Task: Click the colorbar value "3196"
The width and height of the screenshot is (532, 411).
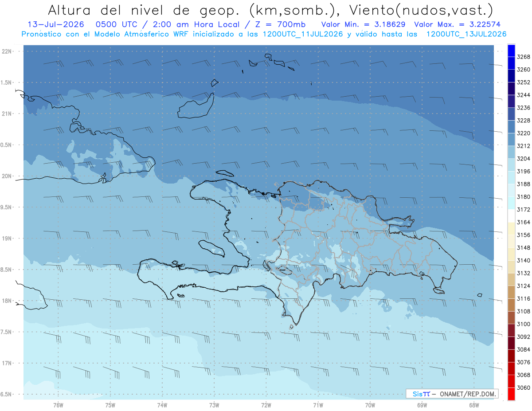Action: tap(524, 172)
